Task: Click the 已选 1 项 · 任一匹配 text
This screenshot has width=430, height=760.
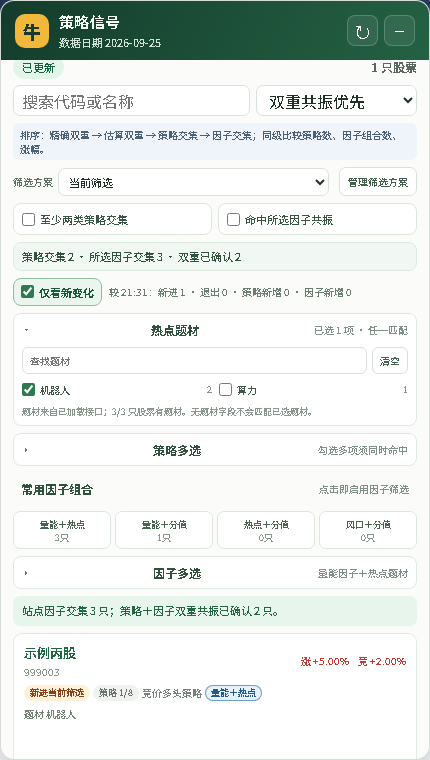Action: pos(361,331)
